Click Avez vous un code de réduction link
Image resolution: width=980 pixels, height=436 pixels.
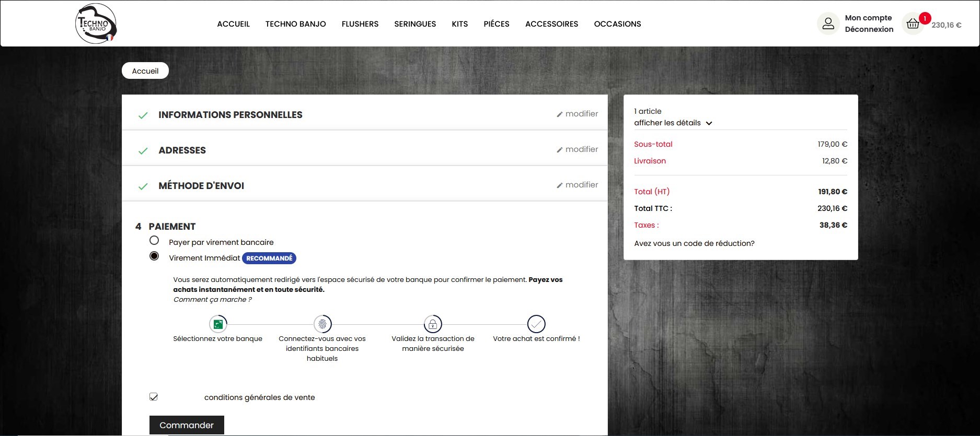pos(694,243)
